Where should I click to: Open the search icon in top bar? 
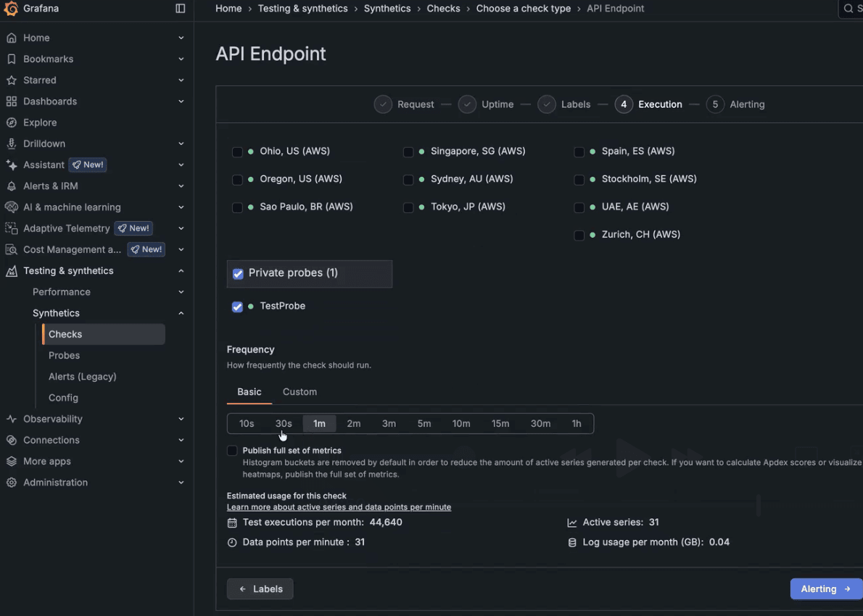pos(849,9)
